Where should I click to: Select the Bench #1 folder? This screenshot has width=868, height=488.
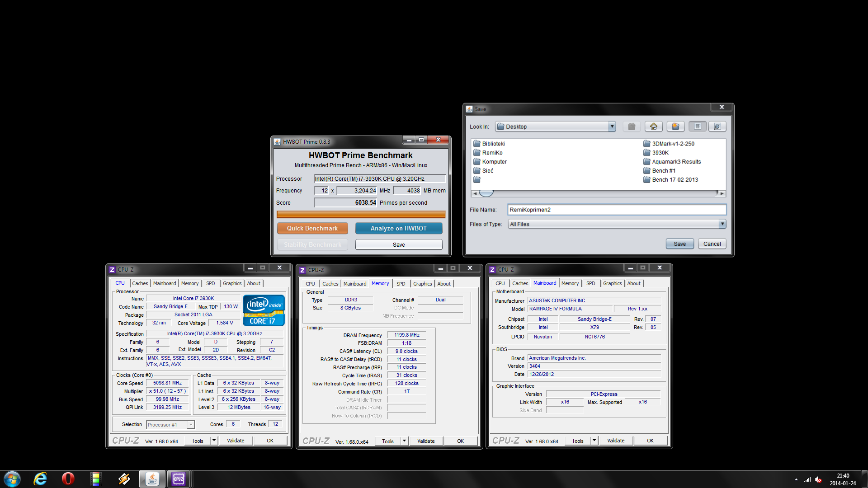[659, 171]
